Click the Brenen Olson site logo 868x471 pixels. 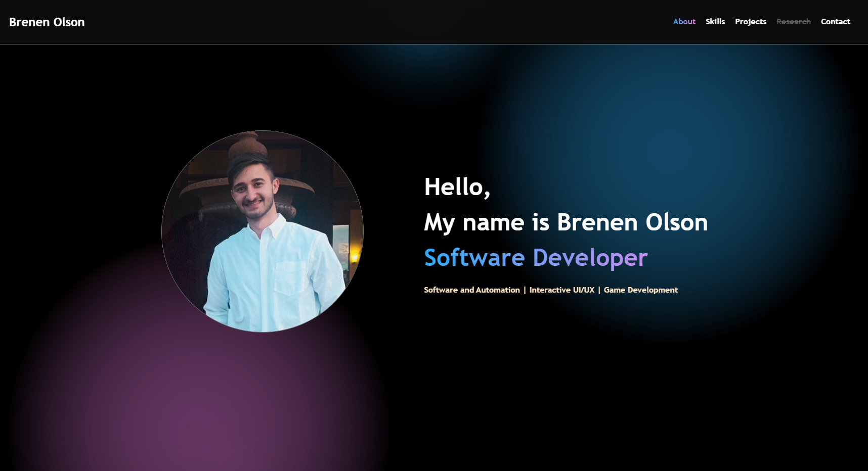click(x=47, y=22)
